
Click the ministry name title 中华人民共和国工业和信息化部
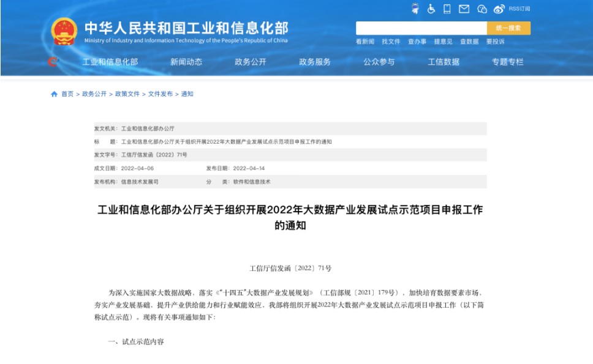[186, 28]
